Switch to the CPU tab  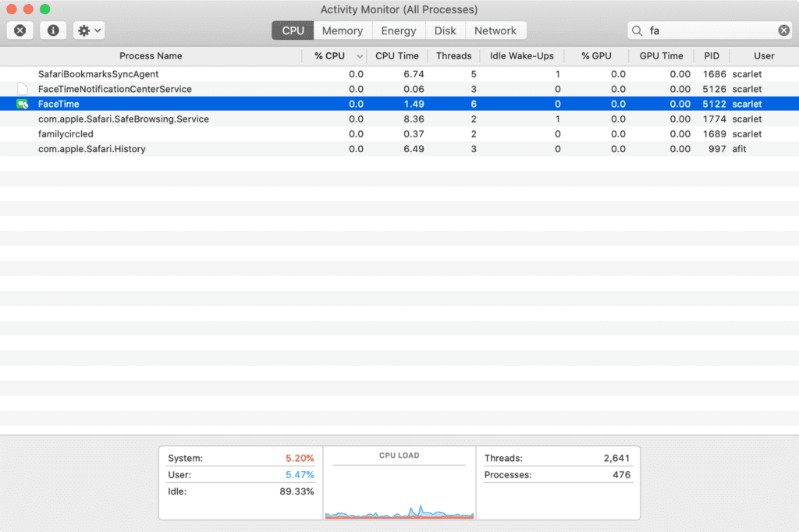293,30
